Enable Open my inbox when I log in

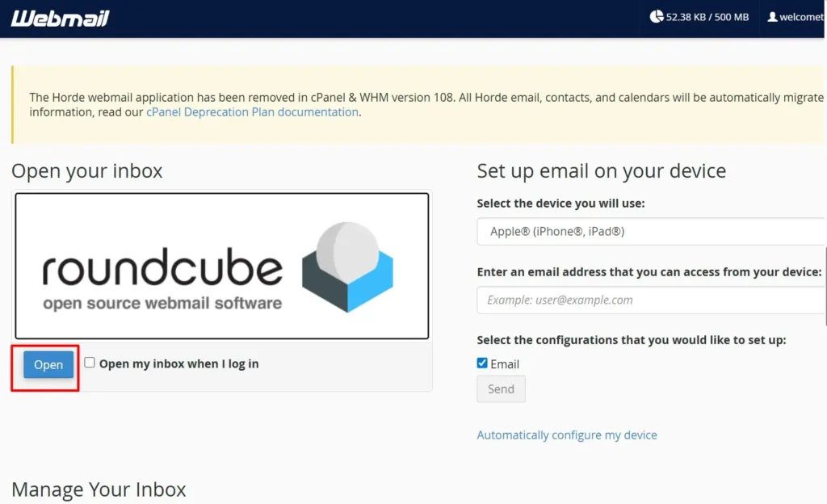pyautogui.click(x=90, y=363)
